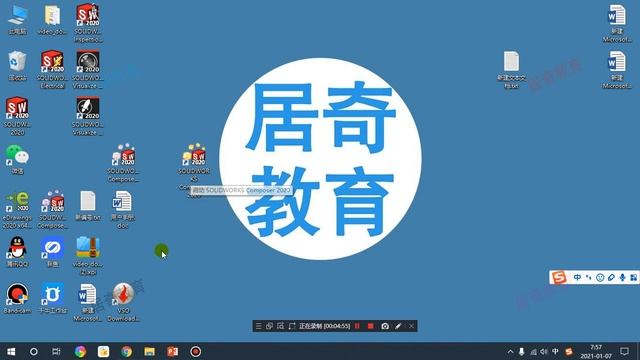Open File Explorer from taskbar

pos(149,351)
